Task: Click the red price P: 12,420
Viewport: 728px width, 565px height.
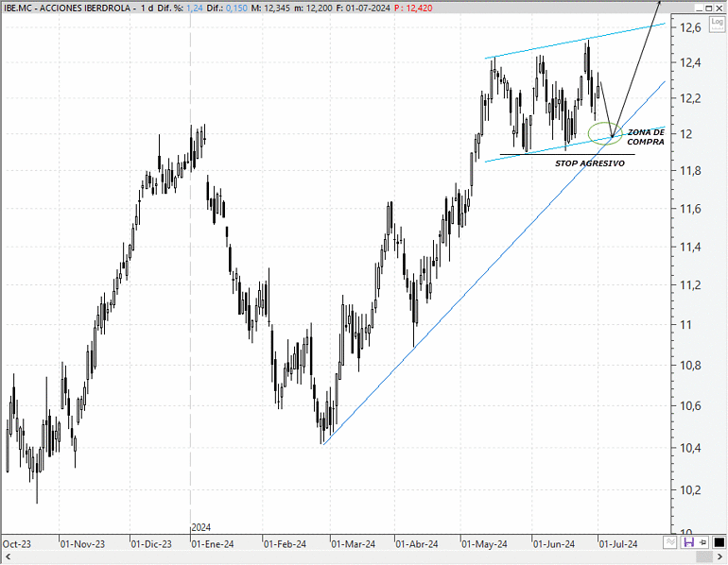Action: (413, 8)
